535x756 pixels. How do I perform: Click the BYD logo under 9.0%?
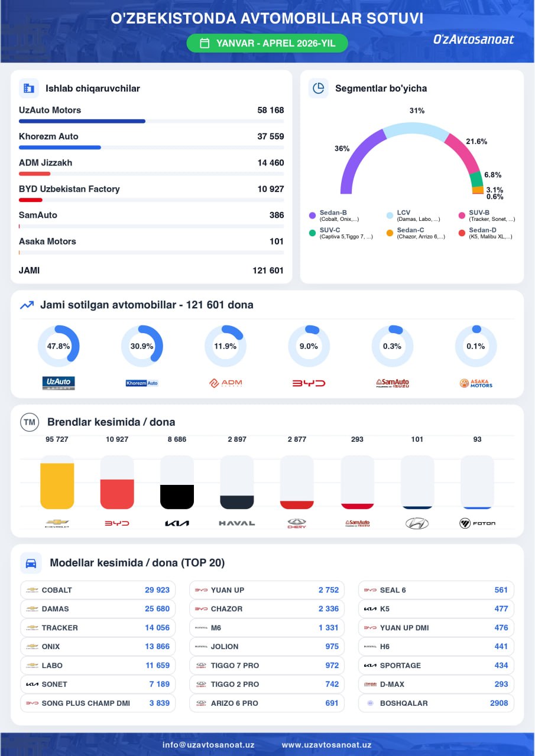click(309, 383)
